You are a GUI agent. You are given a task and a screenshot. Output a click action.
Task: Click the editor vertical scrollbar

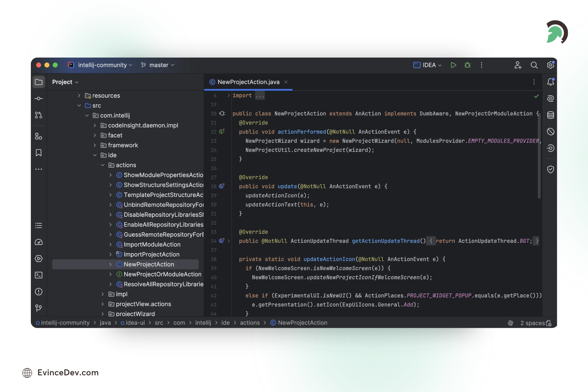point(539,156)
